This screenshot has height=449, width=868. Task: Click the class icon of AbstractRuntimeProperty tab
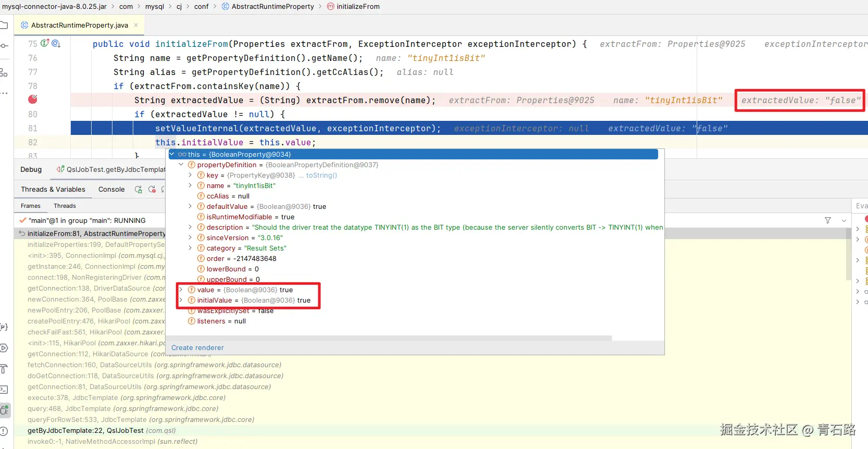coord(24,25)
